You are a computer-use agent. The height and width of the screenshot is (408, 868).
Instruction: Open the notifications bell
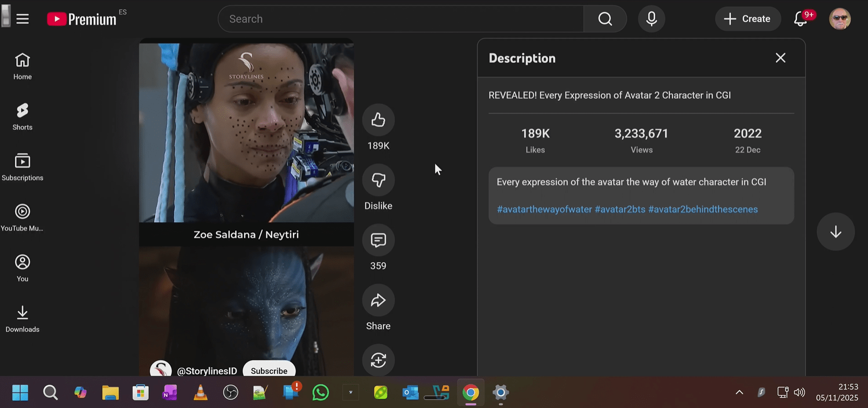801,19
